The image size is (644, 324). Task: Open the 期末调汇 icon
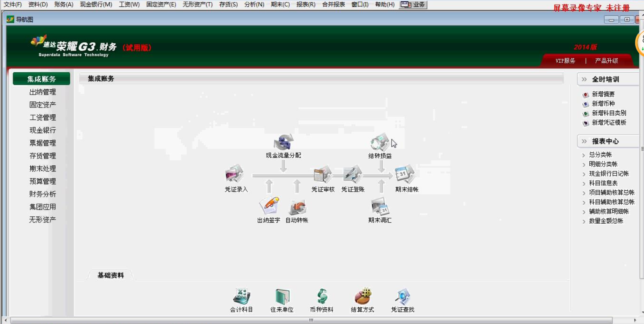point(380,207)
